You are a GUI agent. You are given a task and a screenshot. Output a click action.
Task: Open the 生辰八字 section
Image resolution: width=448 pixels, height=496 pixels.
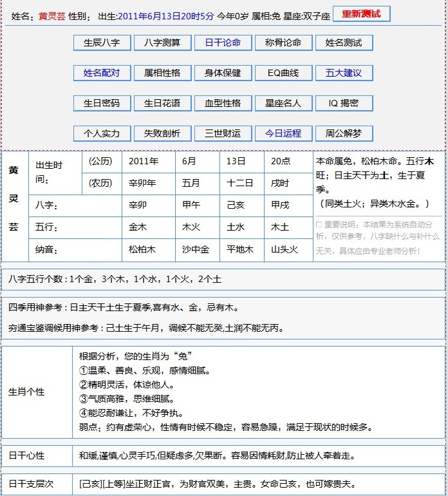click(102, 43)
